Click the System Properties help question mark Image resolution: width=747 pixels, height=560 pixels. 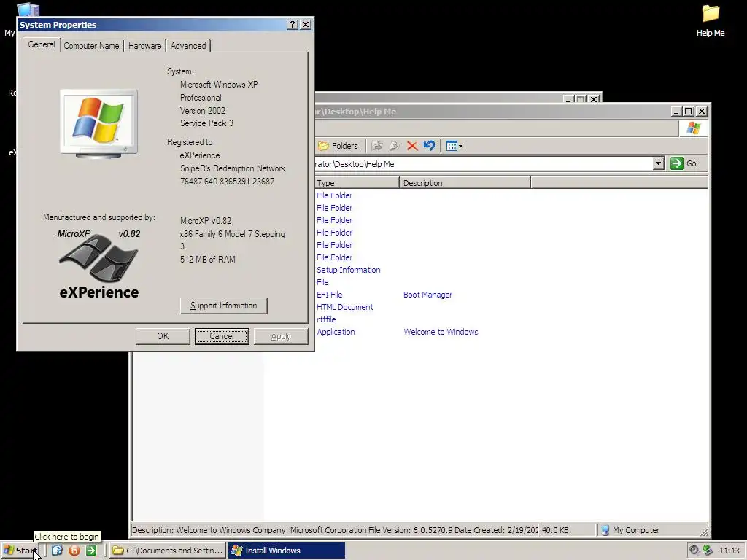click(x=293, y=25)
